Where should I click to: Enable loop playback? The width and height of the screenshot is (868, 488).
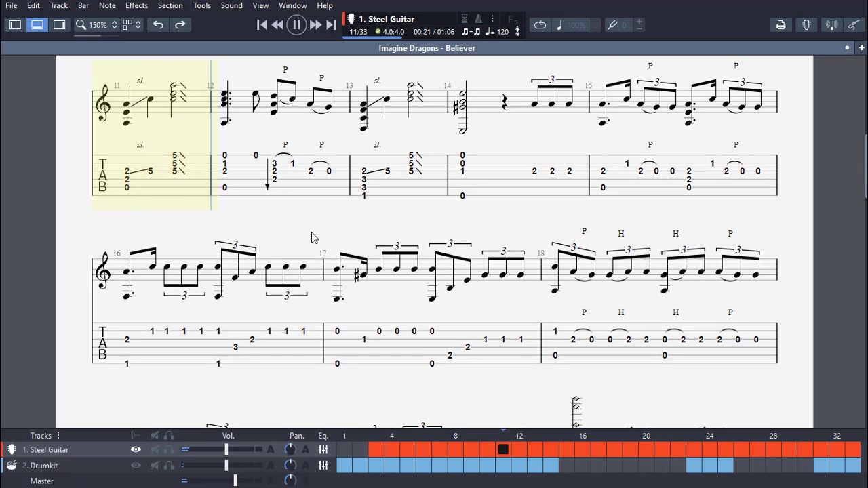pos(540,25)
